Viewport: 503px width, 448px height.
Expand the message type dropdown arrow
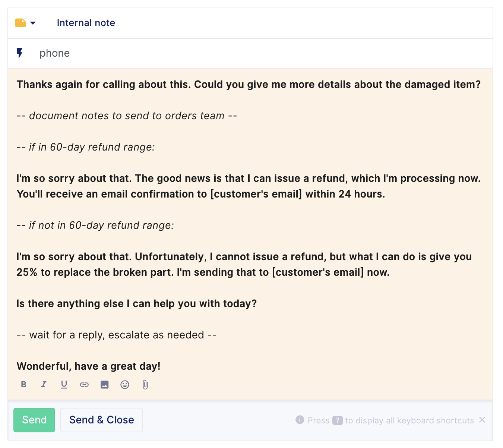coord(33,23)
